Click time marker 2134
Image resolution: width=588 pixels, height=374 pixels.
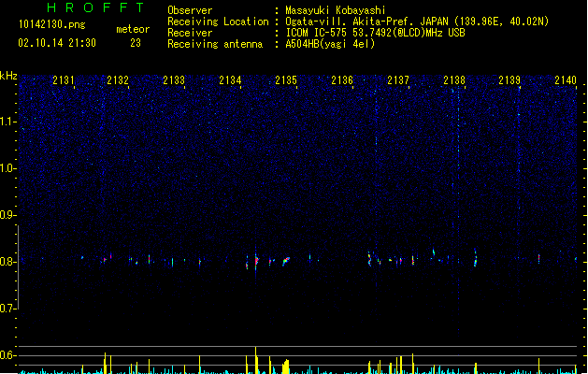(230, 79)
